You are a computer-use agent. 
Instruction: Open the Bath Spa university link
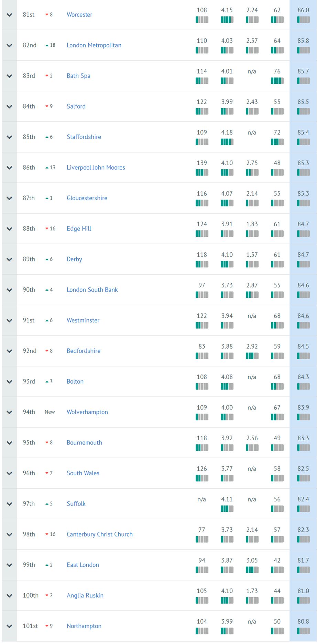(78, 76)
